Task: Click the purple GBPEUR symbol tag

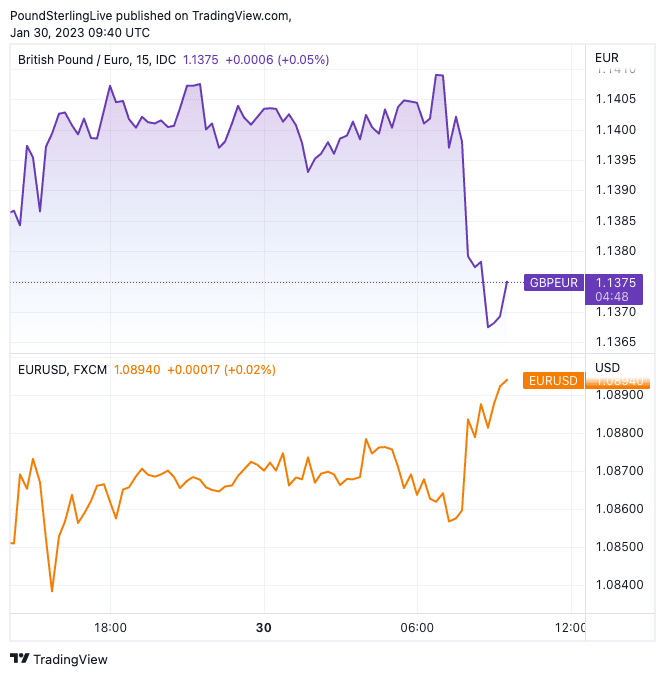Action: point(553,283)
